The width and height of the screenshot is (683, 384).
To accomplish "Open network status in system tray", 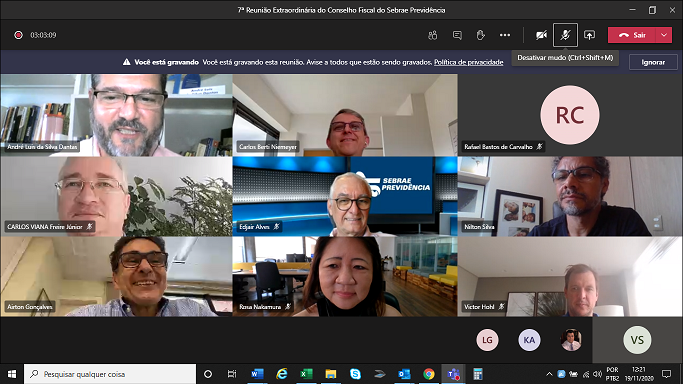I will click(586, 374).
